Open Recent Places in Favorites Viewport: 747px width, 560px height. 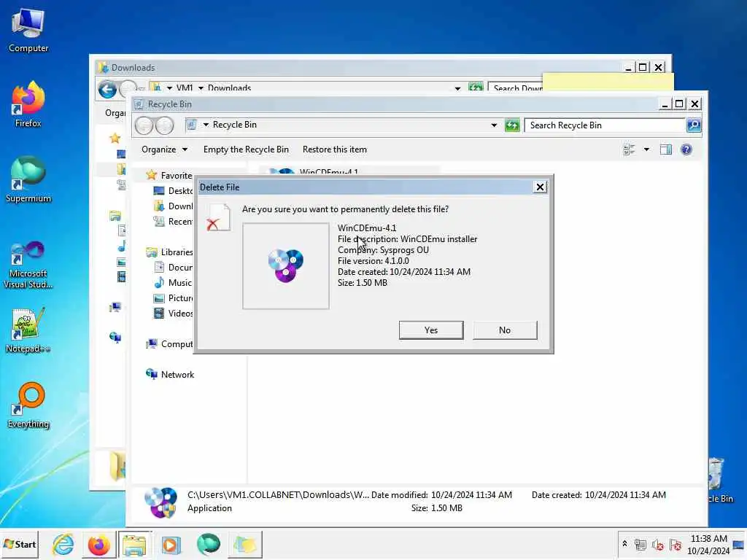tap(173, 222)
